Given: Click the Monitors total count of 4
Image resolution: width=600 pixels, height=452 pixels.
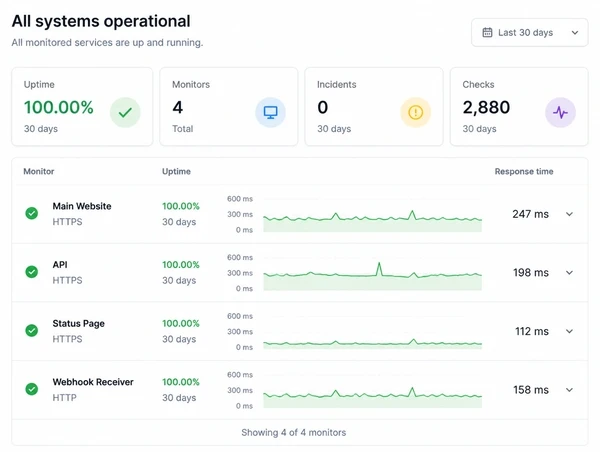Looking at the screenshot, I should coord(177,107).
